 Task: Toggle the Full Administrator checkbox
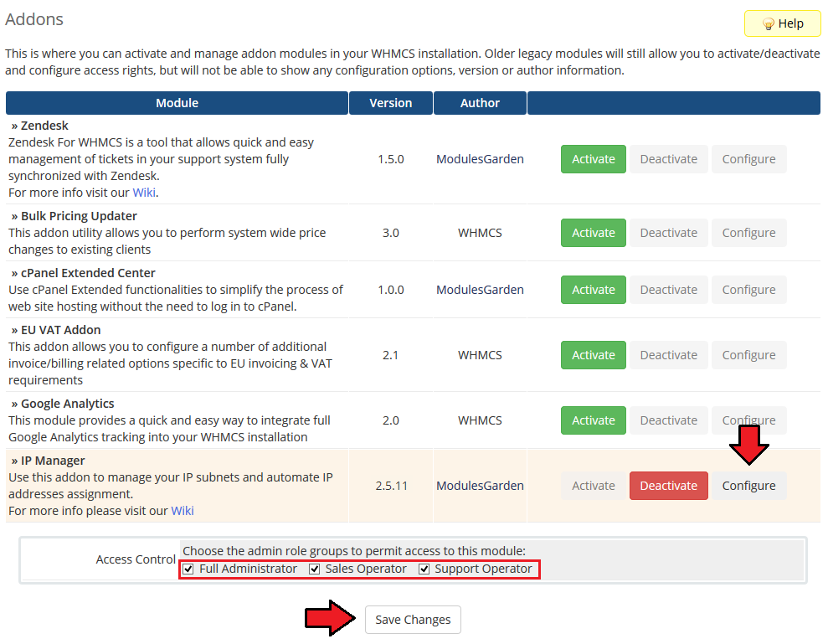188,569
